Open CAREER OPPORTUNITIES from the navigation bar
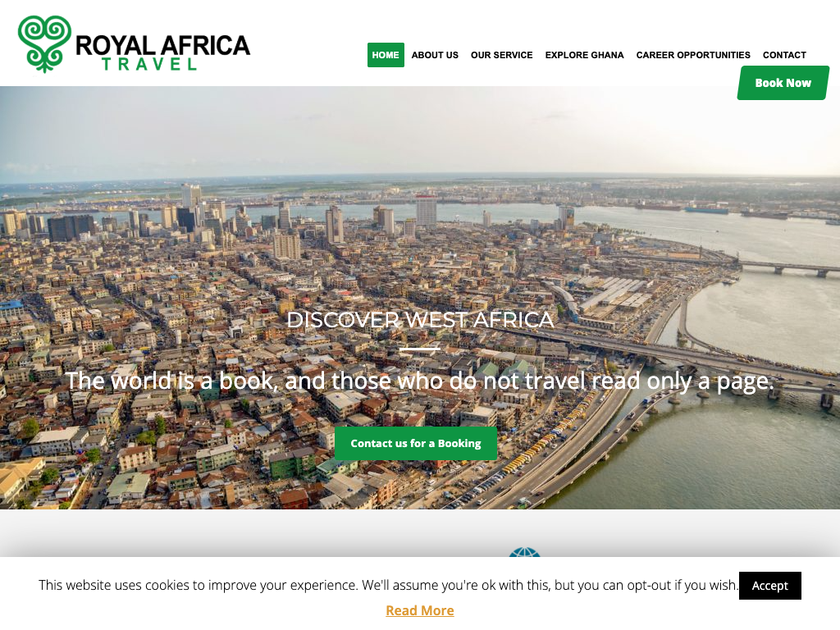The height and width of the screenshot is (630, 840). point(693,55)
